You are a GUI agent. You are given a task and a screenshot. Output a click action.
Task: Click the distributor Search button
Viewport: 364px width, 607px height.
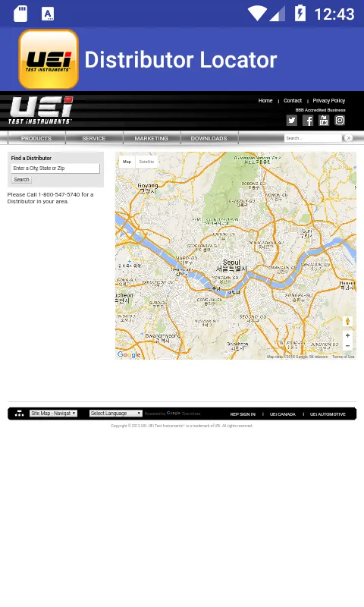pos(21,180)
